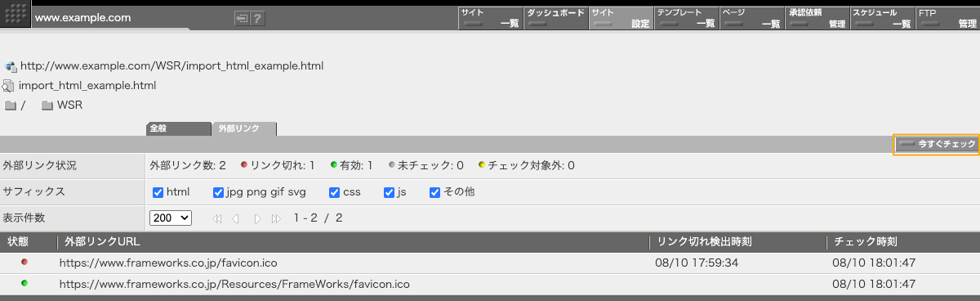
Task: Open 承認依頼 管理 menu
Action: tap(817, 18)
